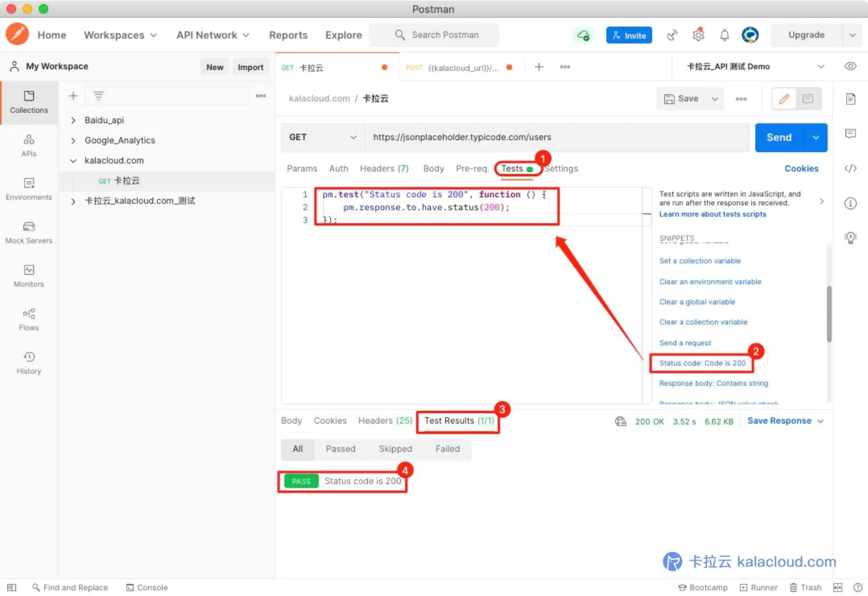Open code snippet icon in right sidebar
Viewport: 868px width, 596px height.
[851, 168]
